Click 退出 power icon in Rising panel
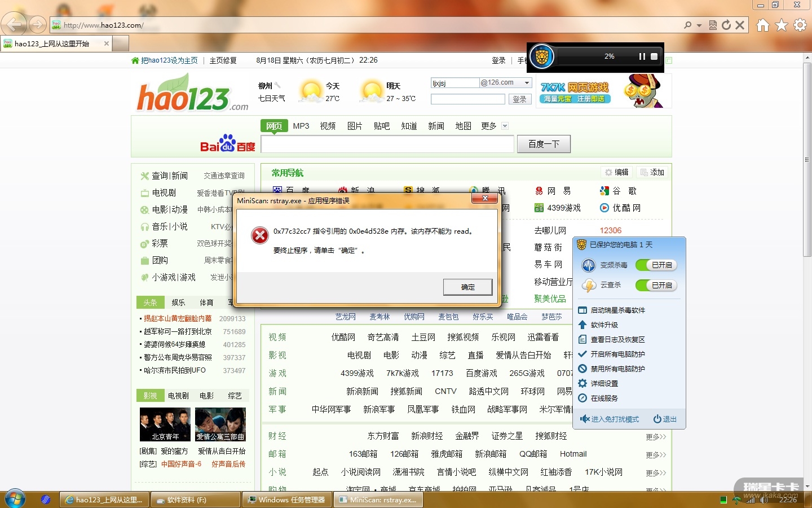This screenshot has width=812, height=508. (657, 419)
